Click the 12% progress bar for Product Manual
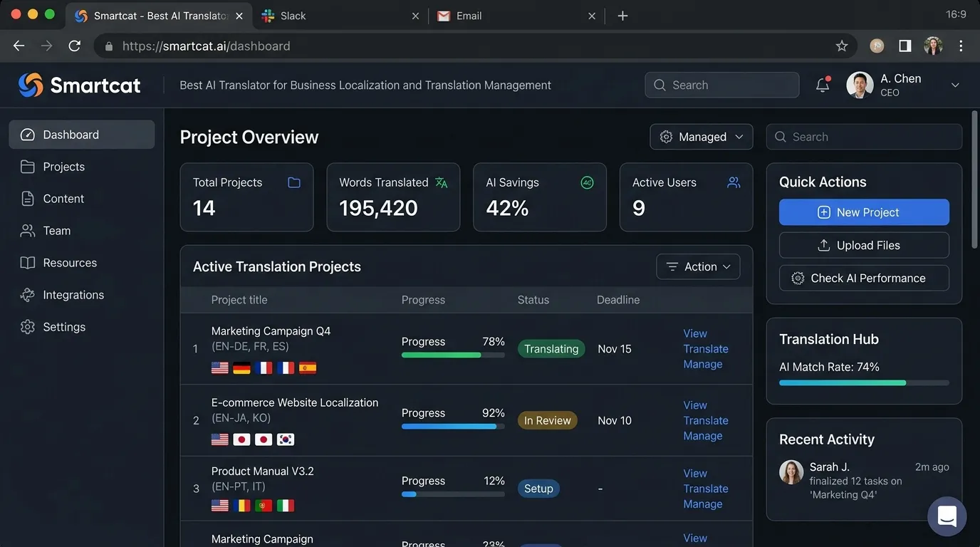The image size is (980, 547). 453,494
